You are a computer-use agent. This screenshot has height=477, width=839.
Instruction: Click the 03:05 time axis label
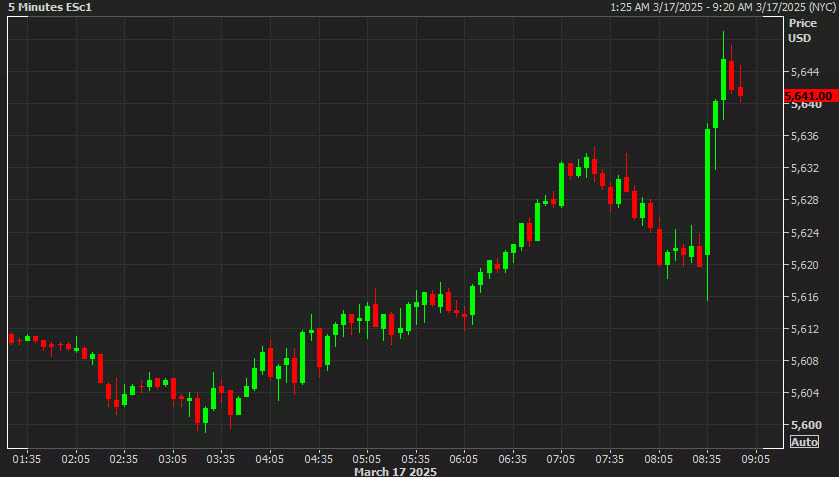(172, 459)
